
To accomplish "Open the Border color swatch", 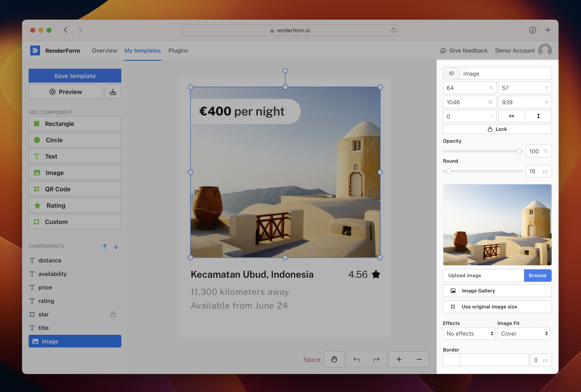I will point(451,360).
